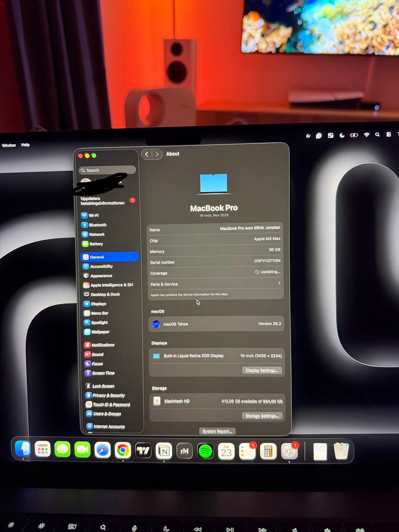399x532 pixels.
Task: Click the Name row computer name
Action: click(x=250, y=228)
